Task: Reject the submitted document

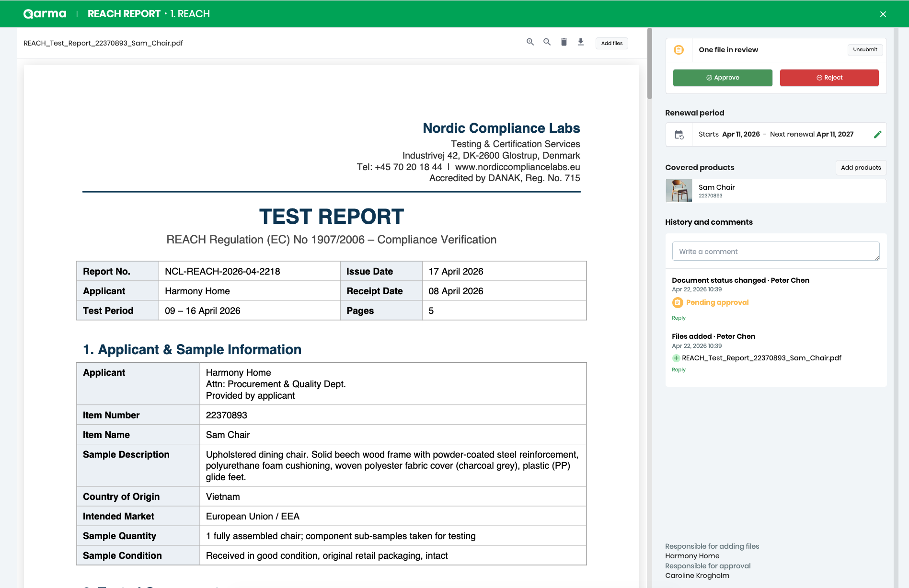Action: [x=829, y=78]
